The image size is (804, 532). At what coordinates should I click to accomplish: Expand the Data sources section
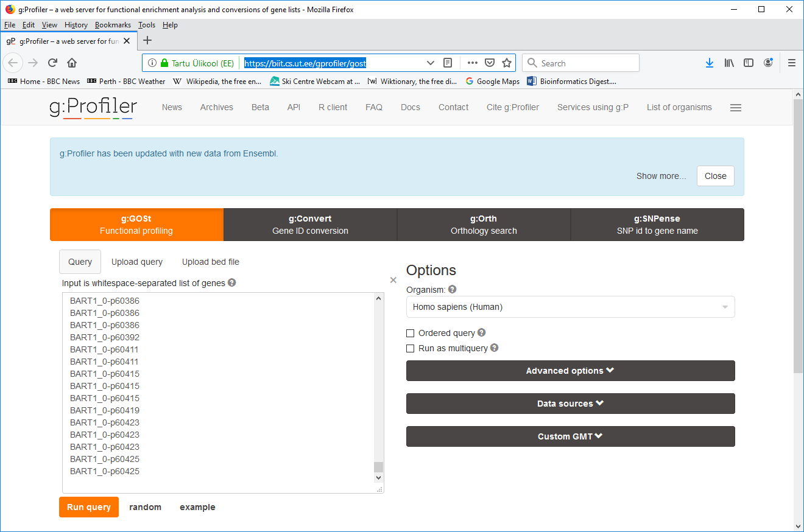click(570, 404)
